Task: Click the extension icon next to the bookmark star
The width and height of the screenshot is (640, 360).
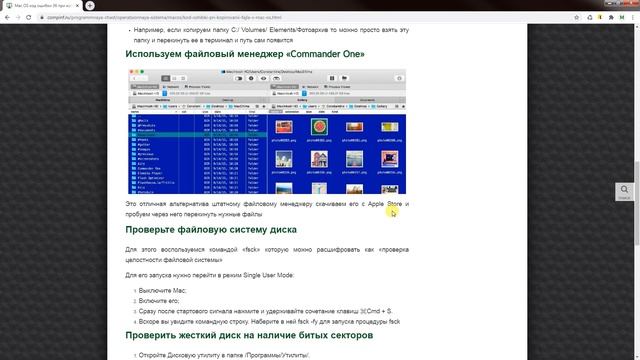Action: click(x=589, y=18)
